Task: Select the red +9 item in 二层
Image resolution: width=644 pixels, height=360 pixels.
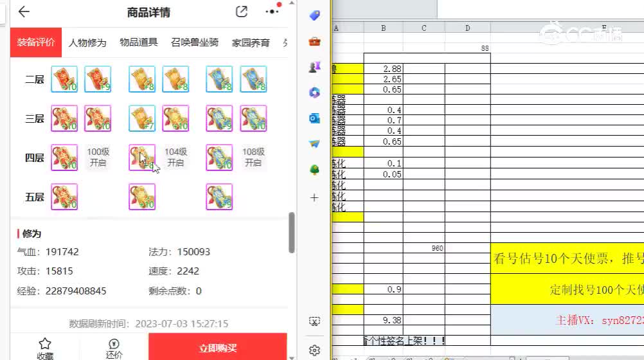Action: pyautogui.click(x=98, y=79)
